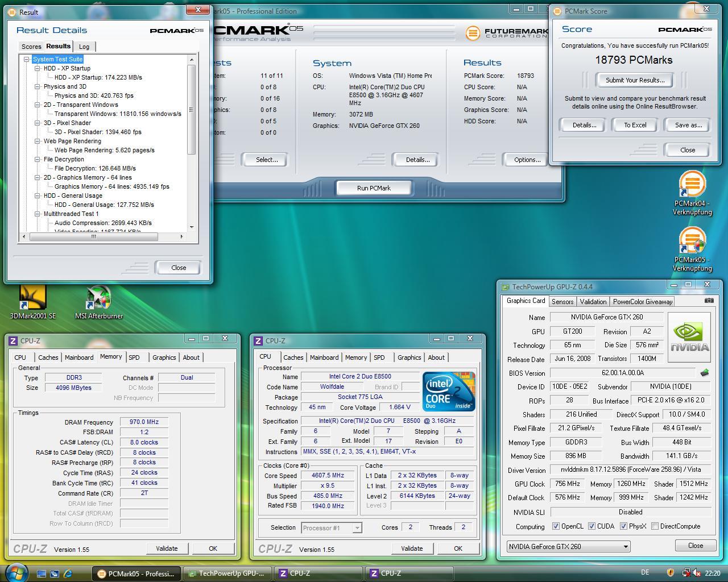Select Multithreaded Test 1 tree item
Image resolution: width=728 pixels, height=582 pixels.
71,214
